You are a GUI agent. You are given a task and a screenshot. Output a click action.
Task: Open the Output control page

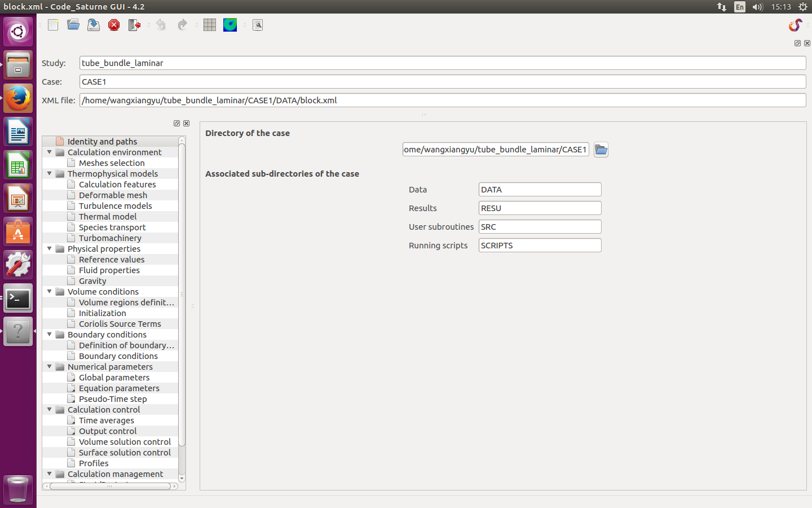(x=107, y=431)
